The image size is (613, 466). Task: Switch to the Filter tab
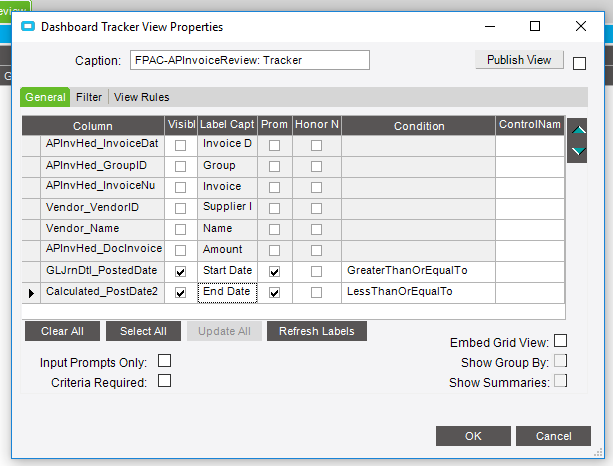coord(89,97)
